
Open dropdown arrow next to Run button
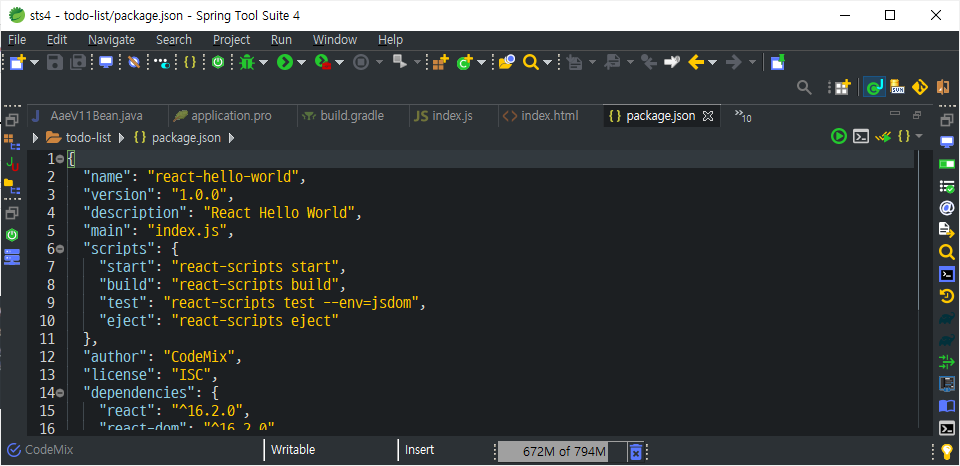coord(301,62)
